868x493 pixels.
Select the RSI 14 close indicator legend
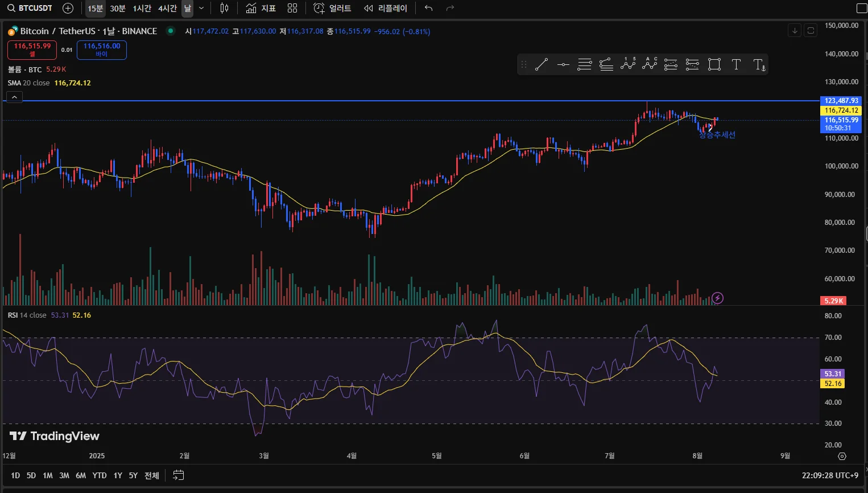27,315
